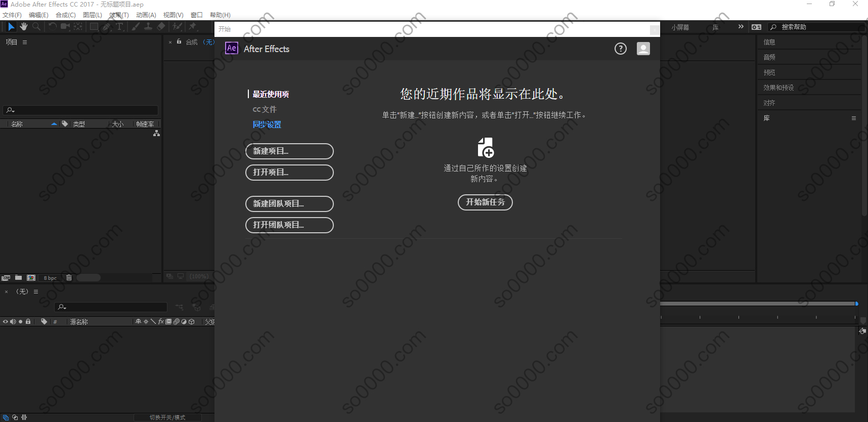Open the 文件(F) menu

click(12, 15)
